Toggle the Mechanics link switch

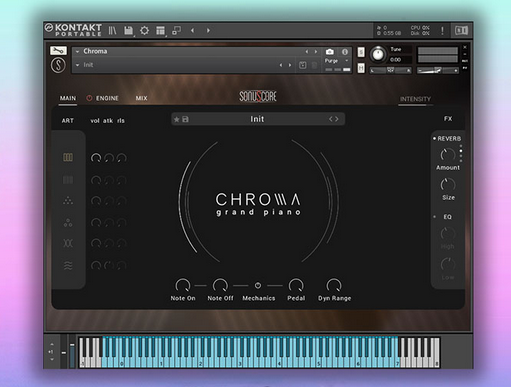[258, 286]
